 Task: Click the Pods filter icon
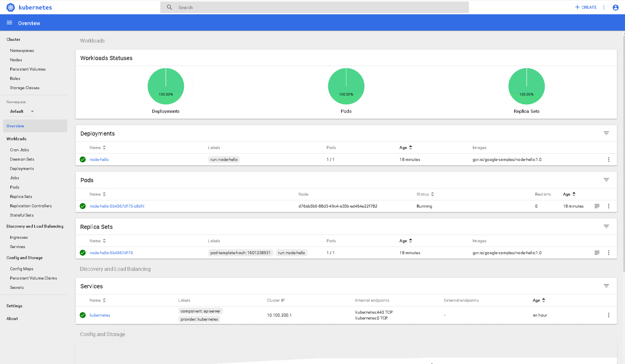click(606, 180)
